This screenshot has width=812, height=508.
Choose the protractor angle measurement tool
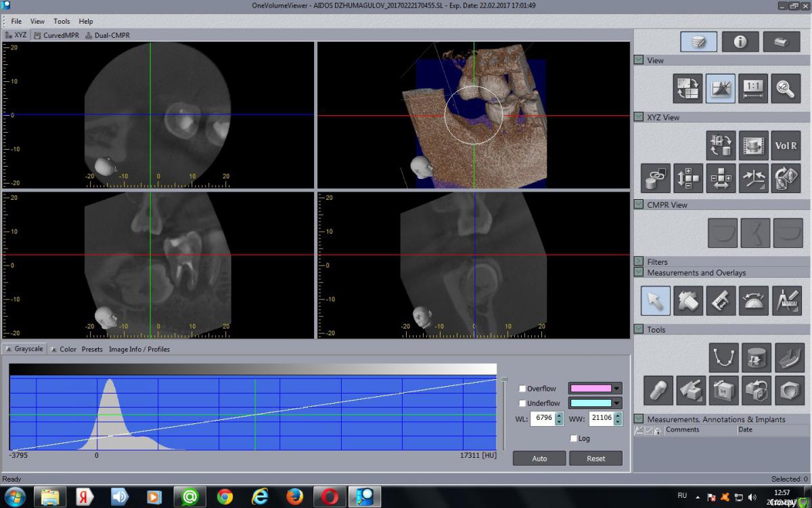click(752, 301)
